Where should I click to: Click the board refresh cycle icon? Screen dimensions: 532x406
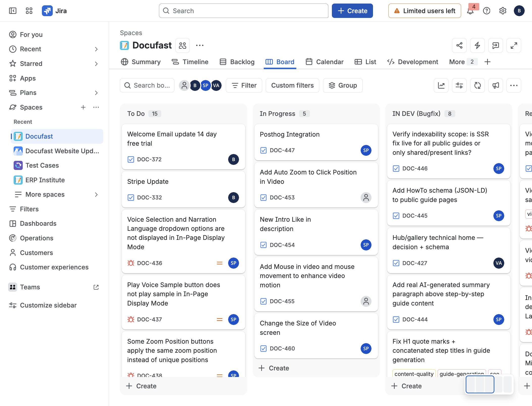tap(477, 85)
